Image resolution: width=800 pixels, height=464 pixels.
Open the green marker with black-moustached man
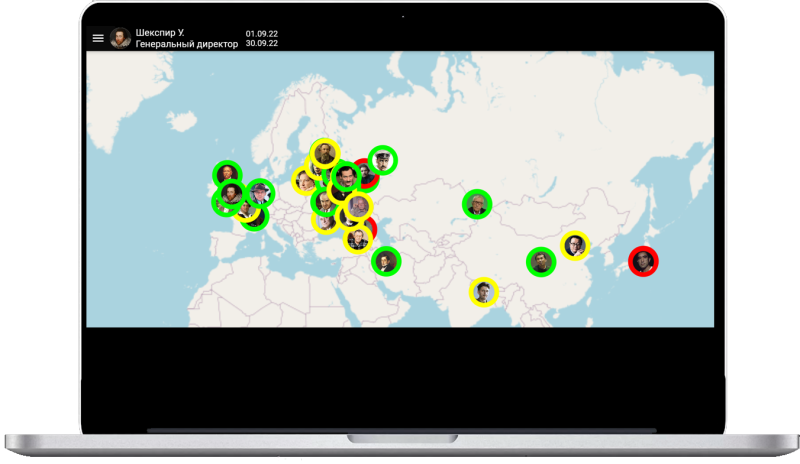click(x=346, y=176)
